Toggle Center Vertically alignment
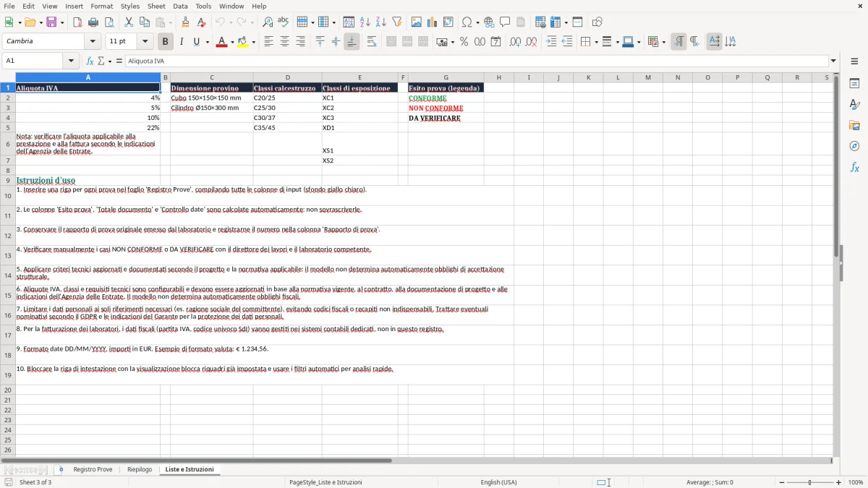 coord(336,42)
